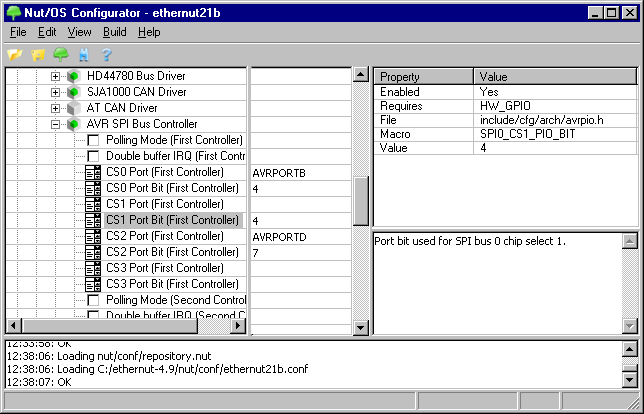
Task: Click the HW_GPIO requires value
Action: click(505, 106)
